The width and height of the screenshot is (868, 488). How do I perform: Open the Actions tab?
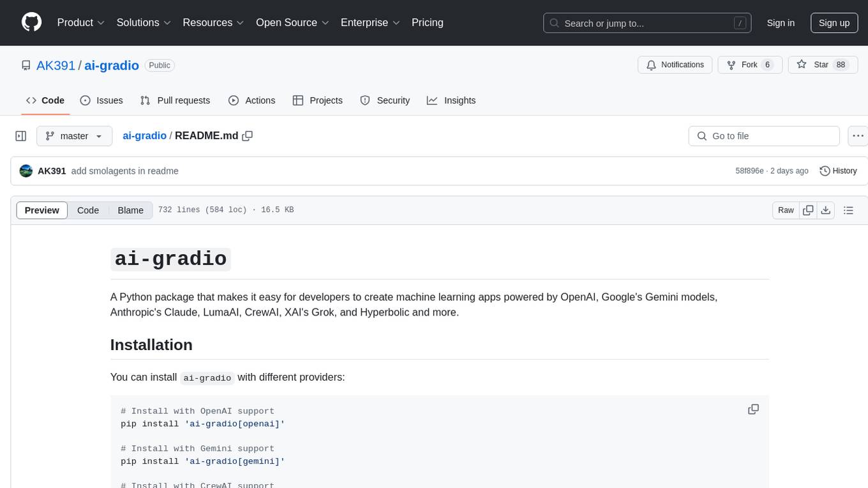tap(252, 100)
